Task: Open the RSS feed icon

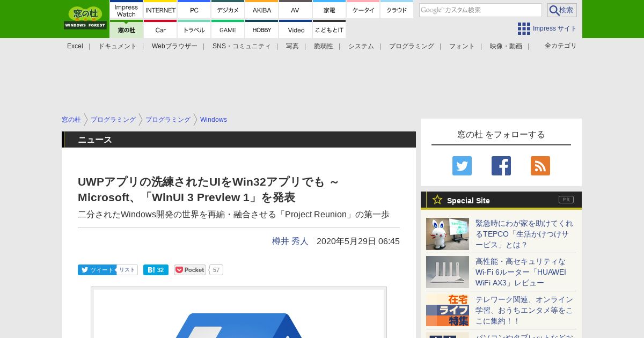Action: click(x=540, y=166)
